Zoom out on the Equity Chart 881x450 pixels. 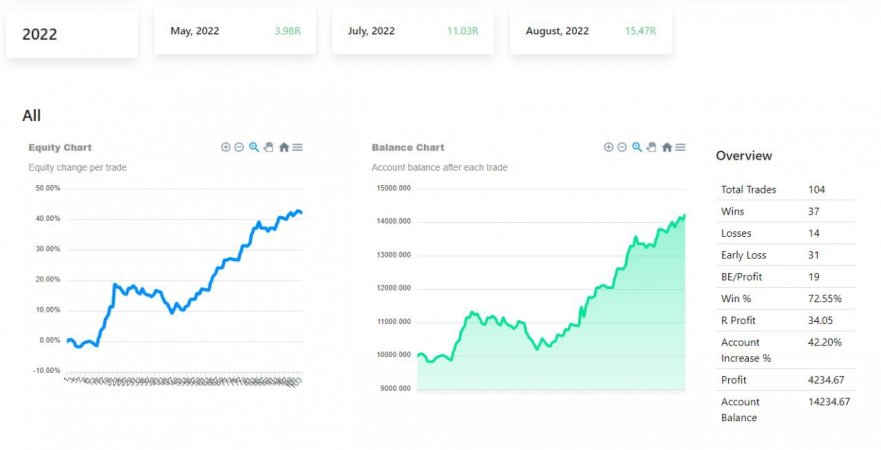239,147
